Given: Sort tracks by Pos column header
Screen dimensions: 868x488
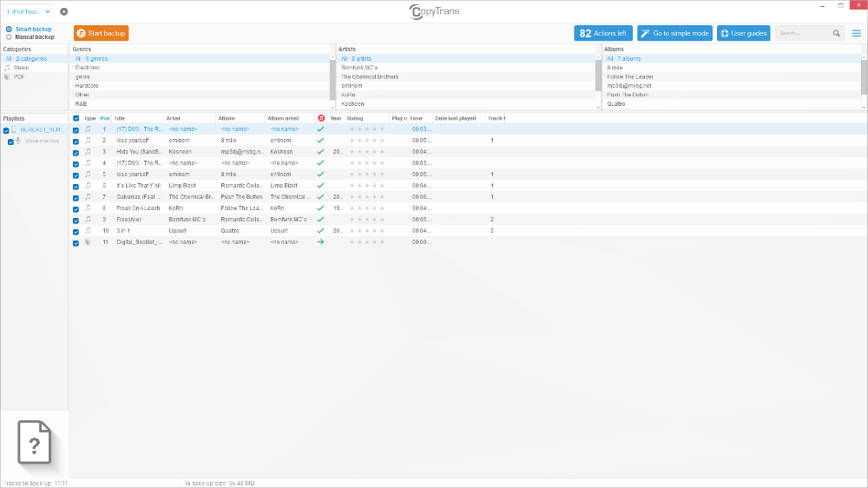Looking at the screenshot, I should [105, 118].
